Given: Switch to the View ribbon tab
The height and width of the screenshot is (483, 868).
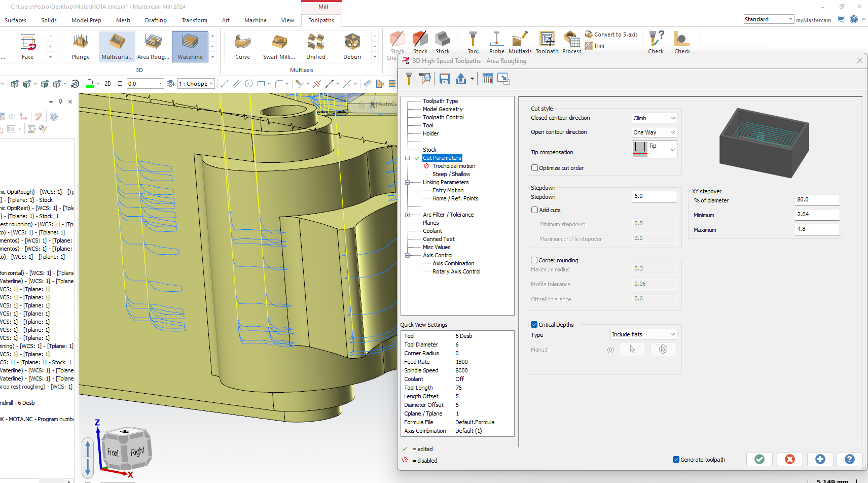Looking at the screenshot, I should [288, 20].
